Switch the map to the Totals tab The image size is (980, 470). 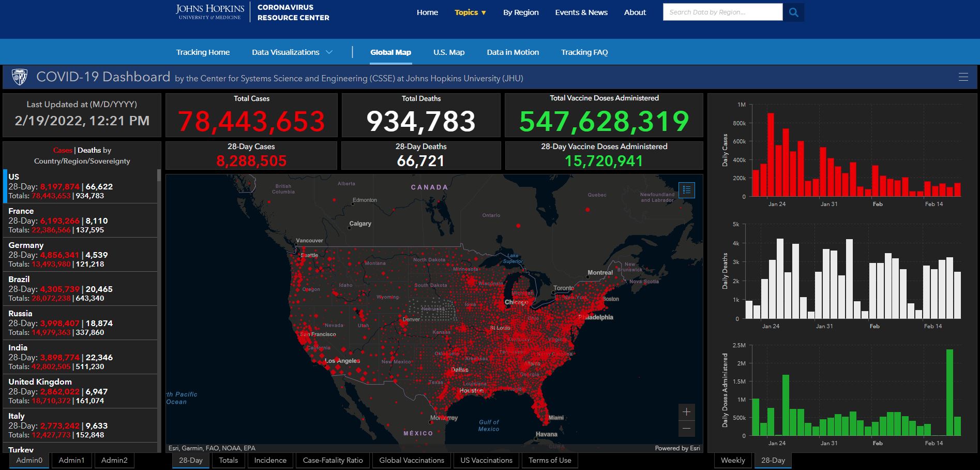tap(229, 460)
